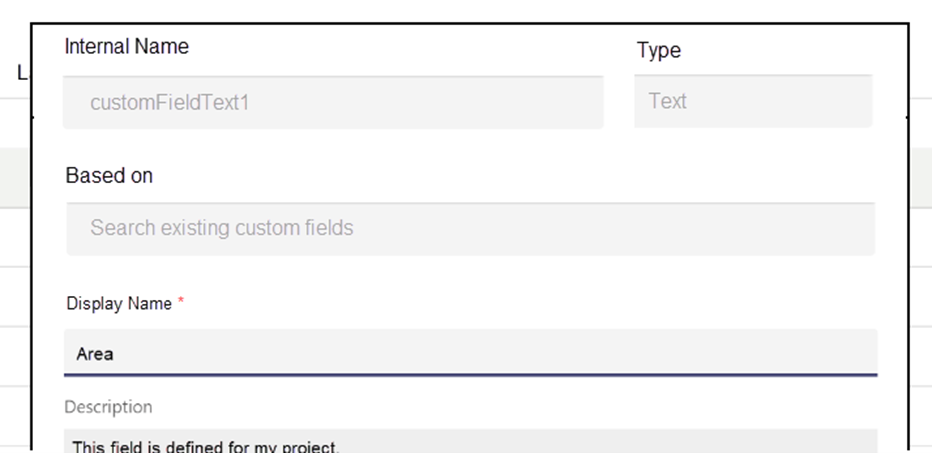Click the "Search existing custom fields" placeholder text

(x=221, y=228)
